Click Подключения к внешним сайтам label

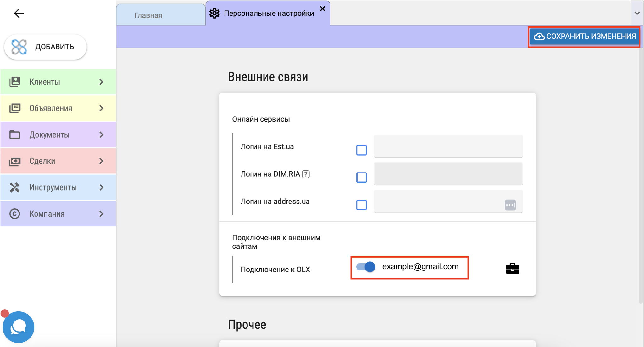point(276,242)
